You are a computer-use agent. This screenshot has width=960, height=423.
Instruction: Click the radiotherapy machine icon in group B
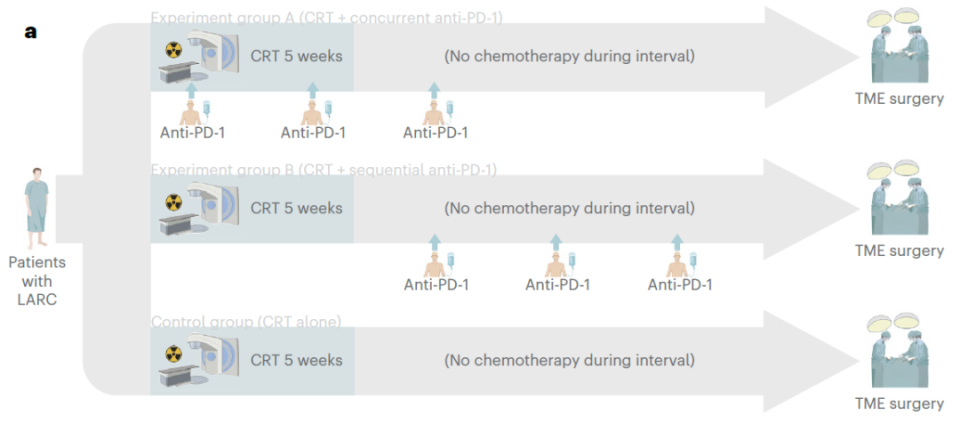point(198,209)
